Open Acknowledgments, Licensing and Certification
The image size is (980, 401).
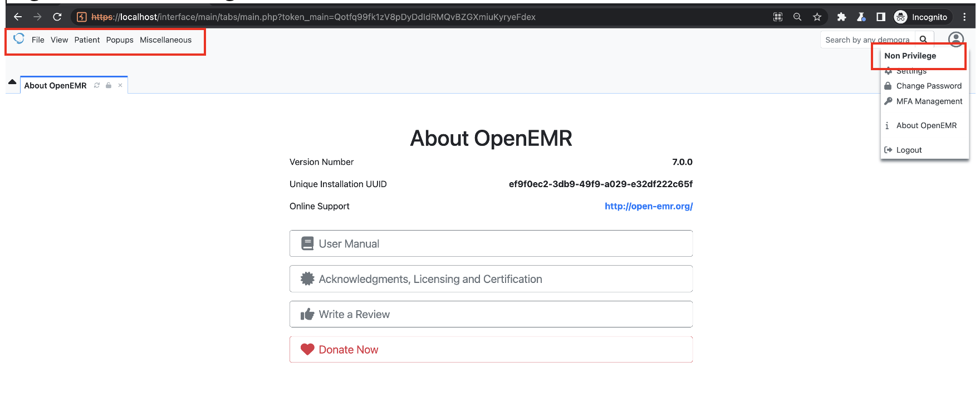click(491, 279)
